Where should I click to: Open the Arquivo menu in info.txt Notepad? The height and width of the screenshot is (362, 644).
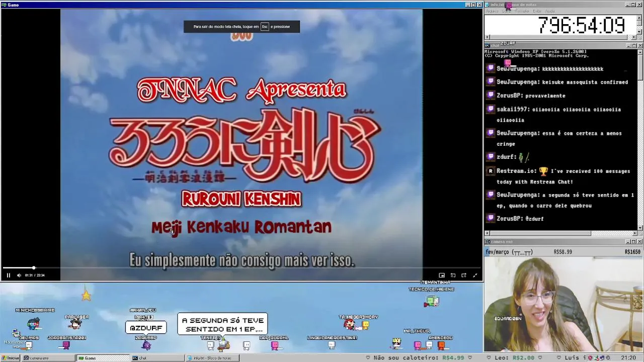pos(492,11)
